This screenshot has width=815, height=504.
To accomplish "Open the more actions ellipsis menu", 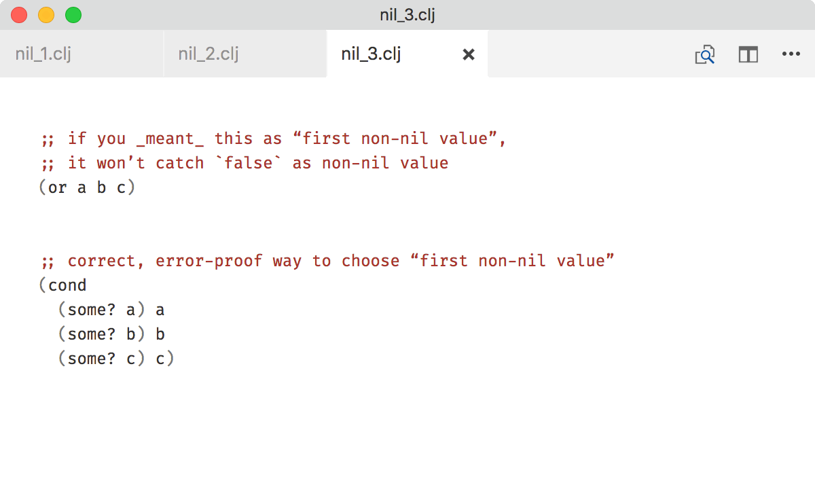I will 791,54.
